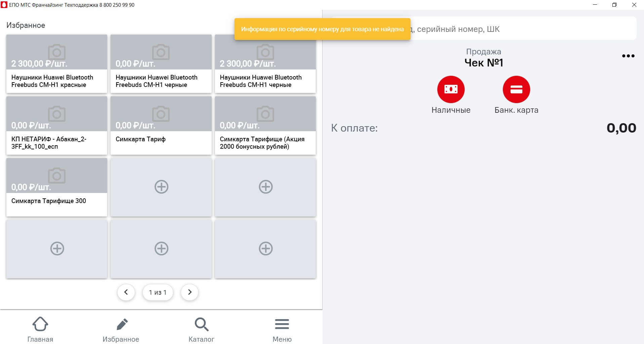Add favorite in bottom-row middle empty slot

click(x=161, y=249)
